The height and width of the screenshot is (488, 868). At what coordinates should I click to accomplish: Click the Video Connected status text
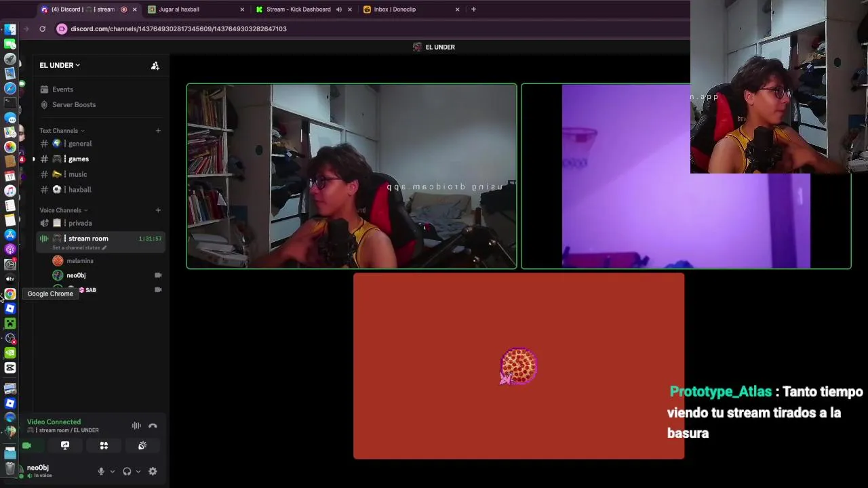click(54, 422)
